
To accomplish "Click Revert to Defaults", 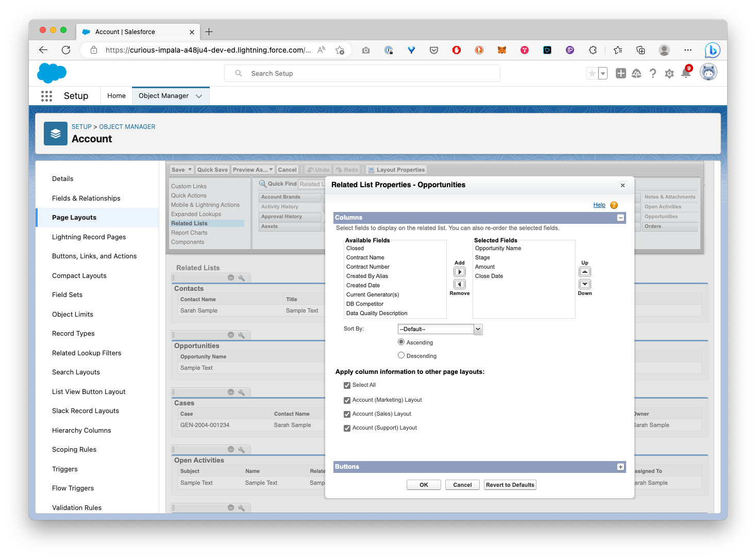I will pos(510,485).
